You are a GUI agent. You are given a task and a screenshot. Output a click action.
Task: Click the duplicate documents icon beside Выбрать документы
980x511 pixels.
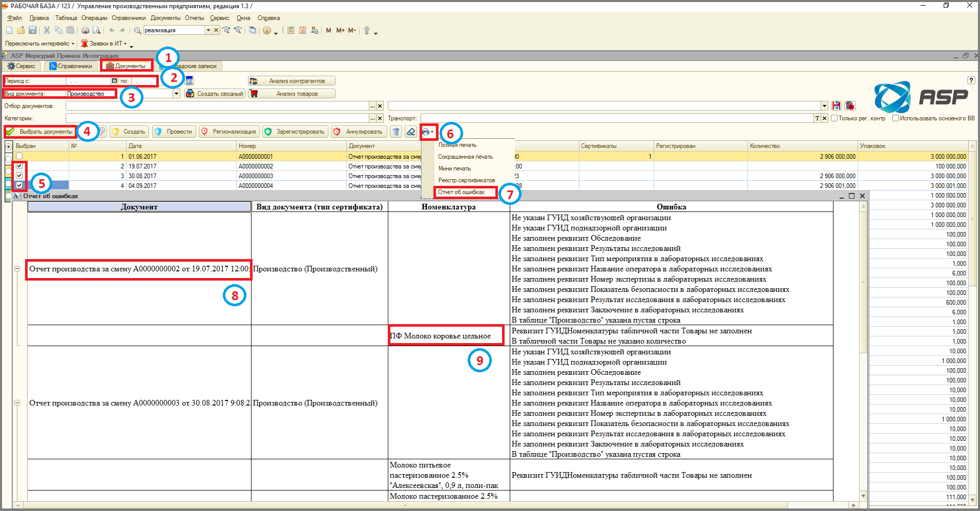[x=102, y=132]
